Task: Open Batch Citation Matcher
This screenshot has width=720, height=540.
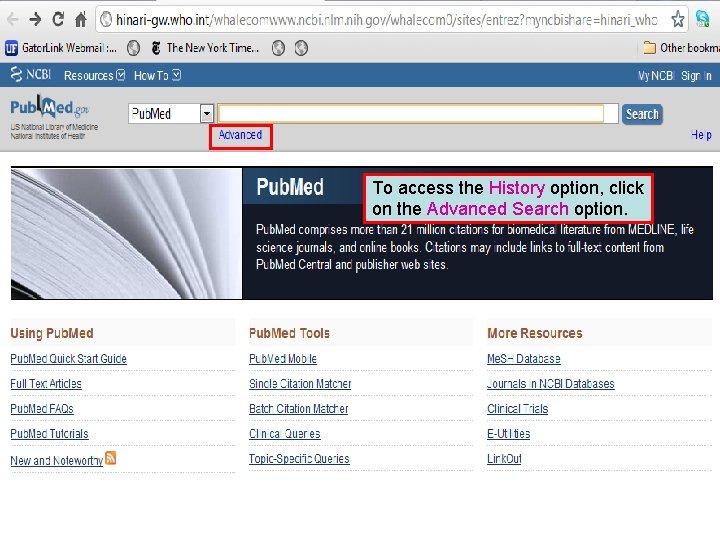Action: [298, 408]
